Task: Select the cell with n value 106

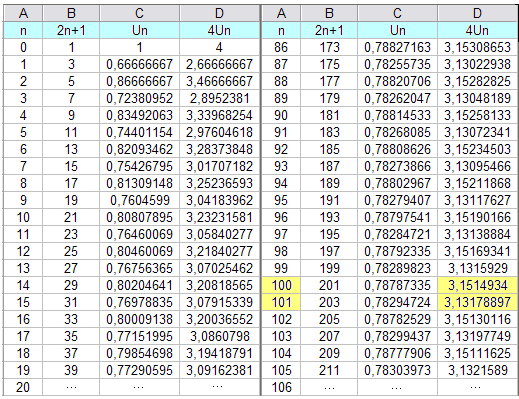Action: 281,387
